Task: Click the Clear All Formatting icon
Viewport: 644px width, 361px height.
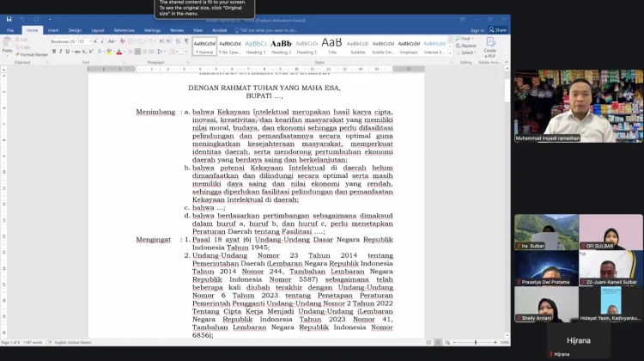Action: (122, 41)
